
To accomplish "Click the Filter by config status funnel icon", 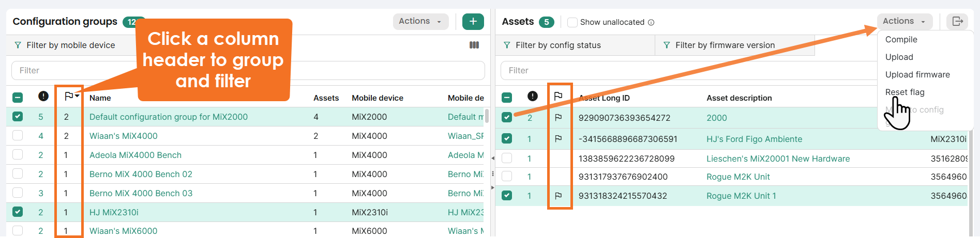I will (x=507, y=45).
